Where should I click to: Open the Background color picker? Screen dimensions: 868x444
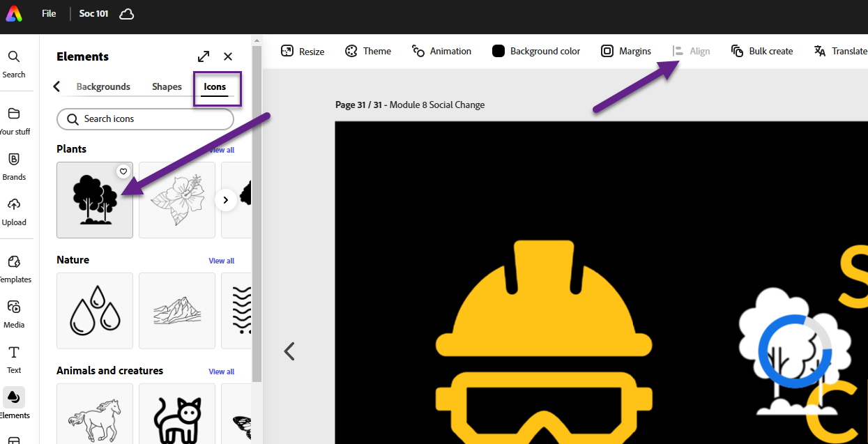click(535, 50)
